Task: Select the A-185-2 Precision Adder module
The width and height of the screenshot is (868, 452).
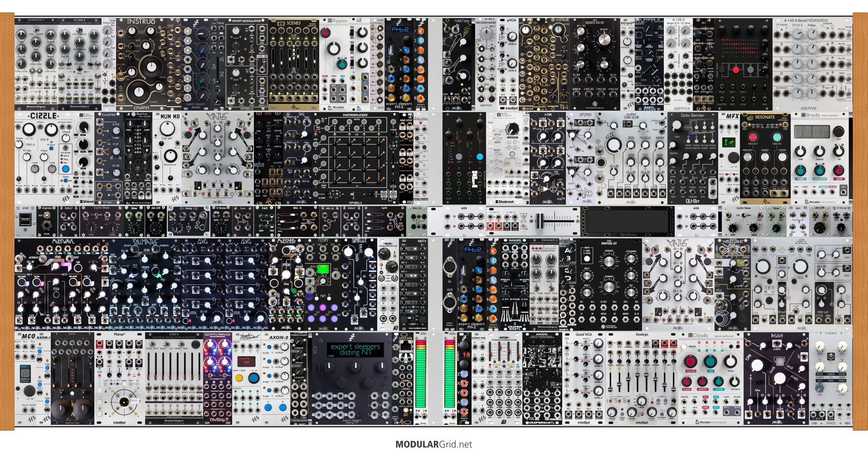Action: click(486, 64)
